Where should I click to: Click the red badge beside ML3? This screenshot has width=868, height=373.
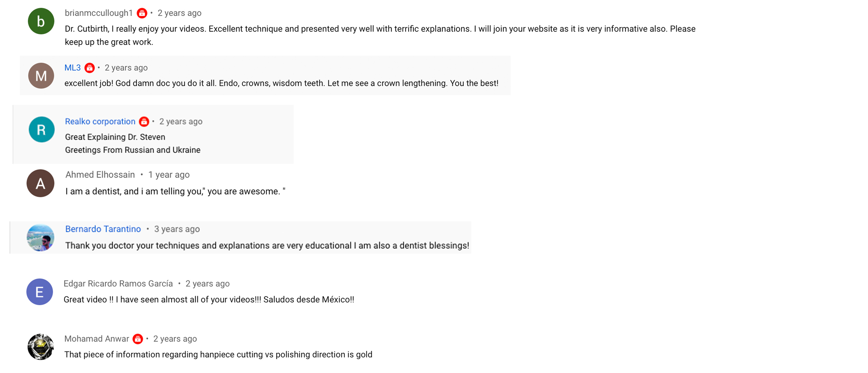coord(89,68)
